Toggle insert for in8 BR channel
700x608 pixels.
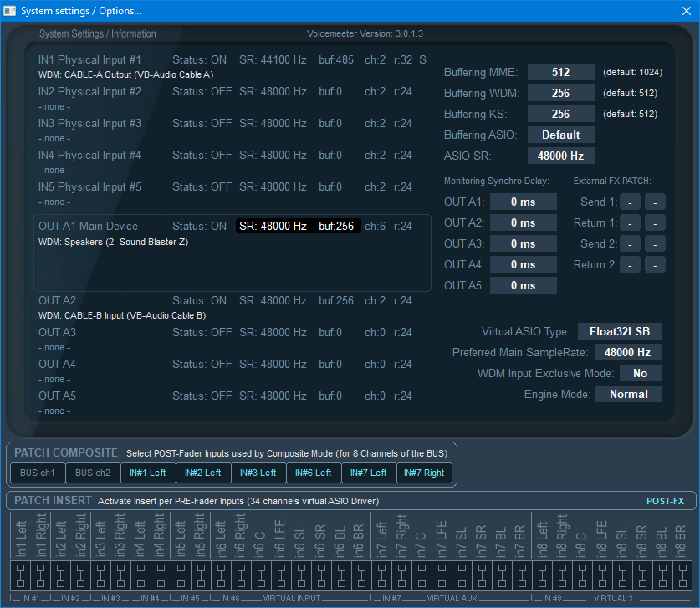pos(682,576)
